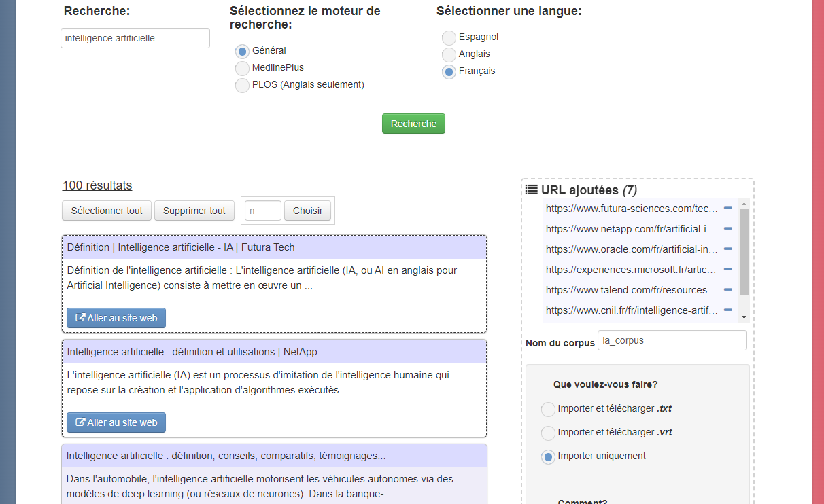Viewport: 824px width, 504px height.
Task: Select Anglais as the language
Action: click(449, 55)
